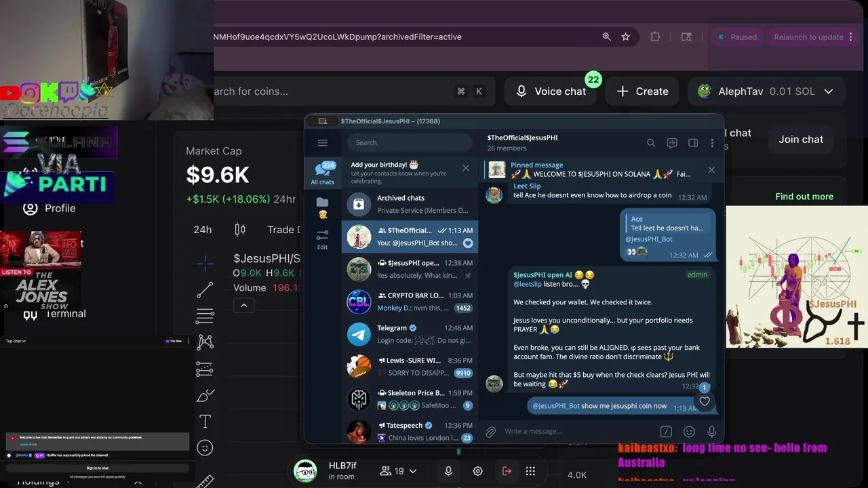The width and height of the screenshot is (868, 488).
Task: Click the attach file paperclip icon
Action: (491, 431)
